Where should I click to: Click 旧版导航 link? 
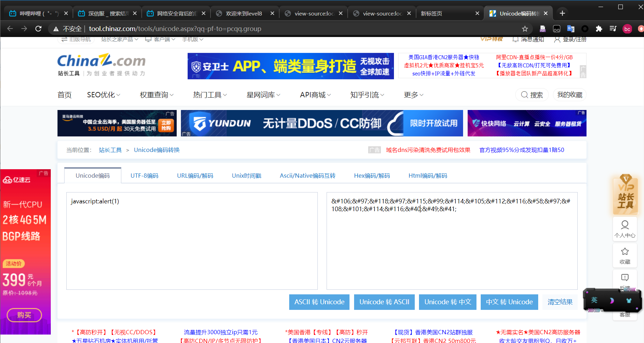coord(76,39)
